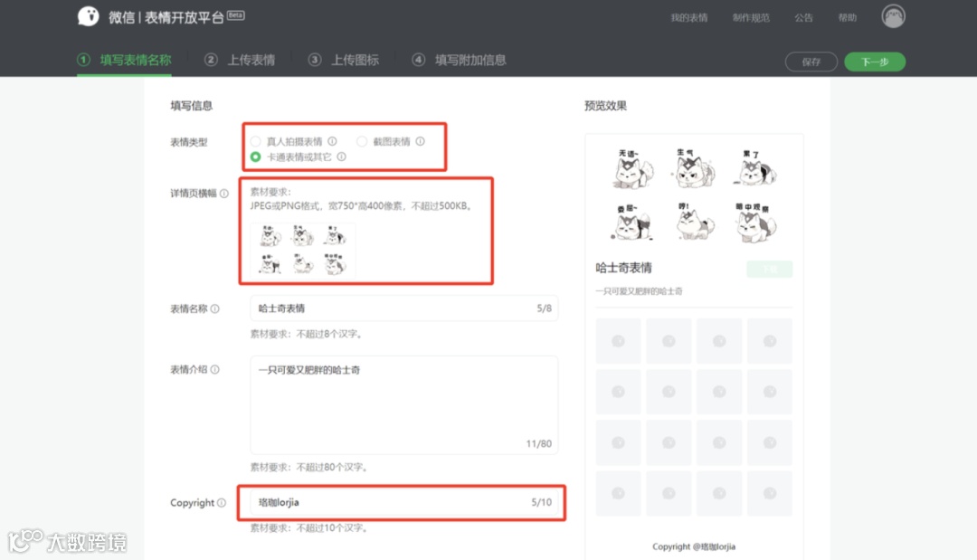Click the Copyright input field
Image resolution: width=977 pixels, height=560 pixels.
tap(403, 502)
